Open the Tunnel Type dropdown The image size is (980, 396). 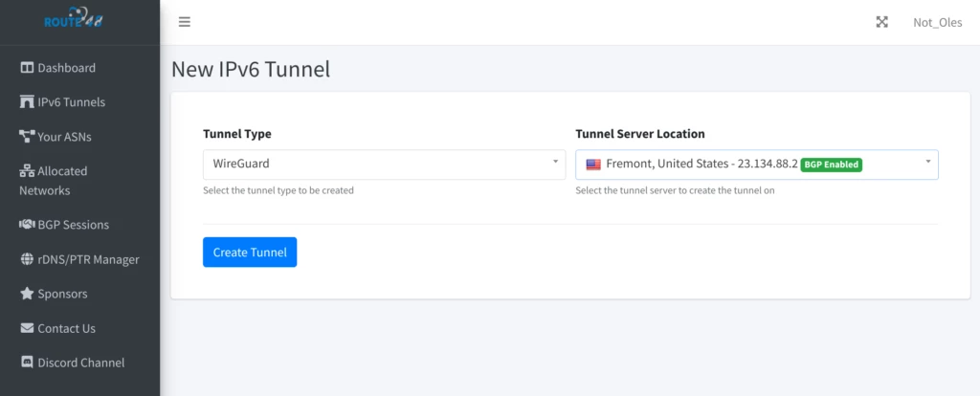(383, 164)
